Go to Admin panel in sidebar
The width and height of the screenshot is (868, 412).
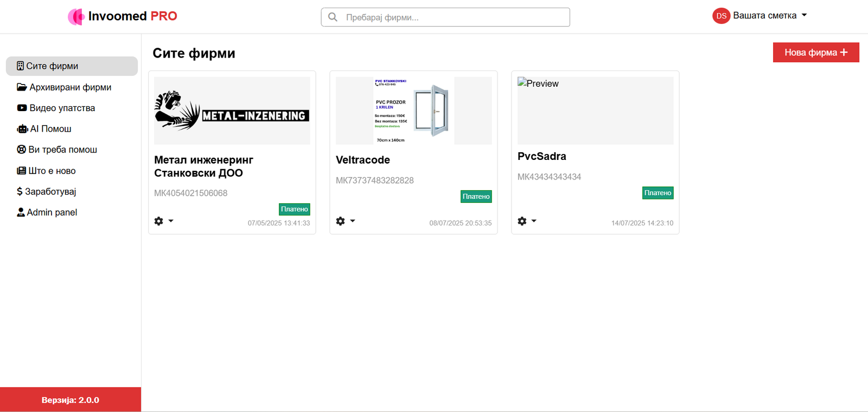coord(52,213)
